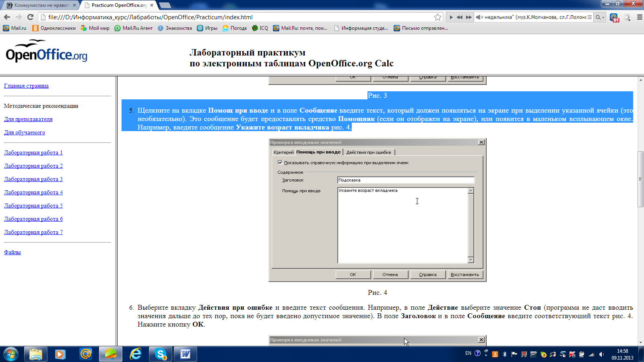Viewport: 644px width, 362px height.
Task: Click Kaspersky tray icon
Action: [x=572, y=354]
